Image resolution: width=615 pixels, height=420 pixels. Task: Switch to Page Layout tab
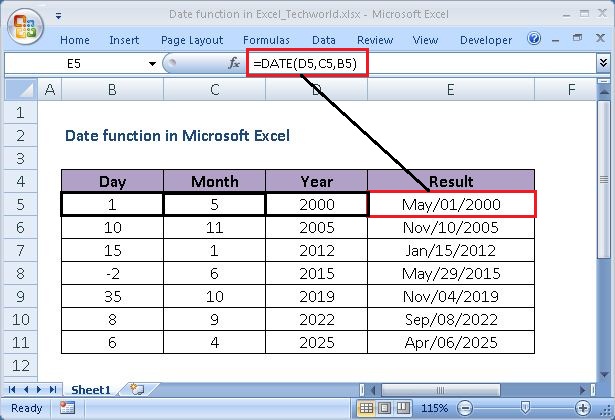[x=192, y=40]
